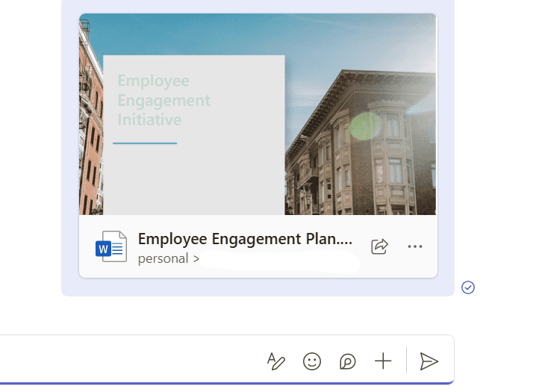Click the plus icon for more actions
Image resolution: width=545 pixels, height=392 pixels.
click(383, 361)
